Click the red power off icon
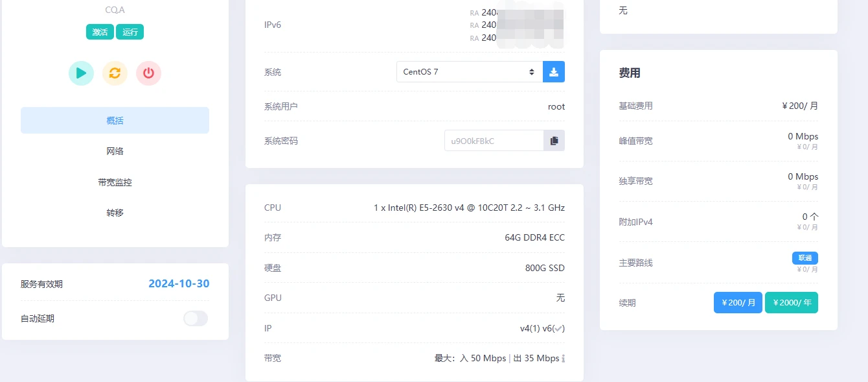The height and width of the screenshot is (382, 868). [x=148, y=73]
